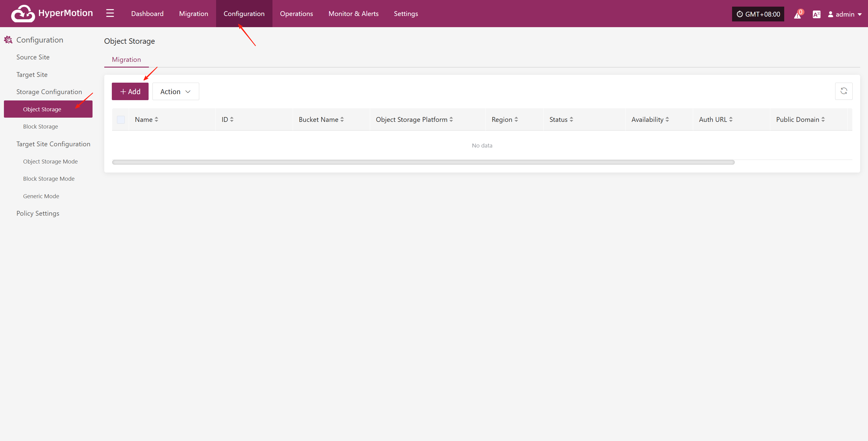
Task: Click the language translate icon
Action: [x=816, y=14]
